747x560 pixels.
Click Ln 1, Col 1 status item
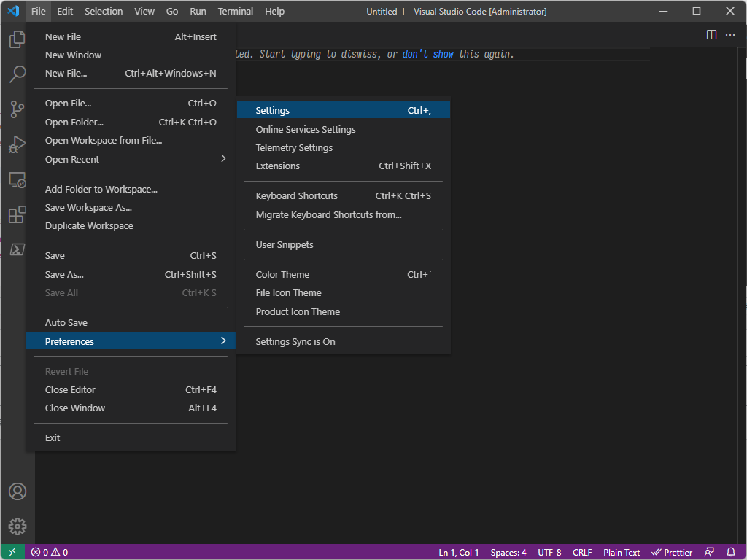click(458, 553)
